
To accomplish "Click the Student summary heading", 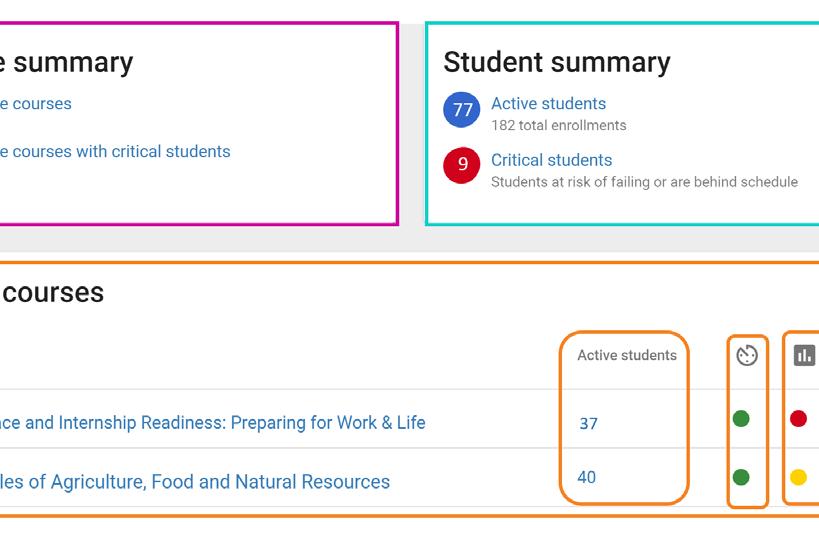I will [557, 63].
